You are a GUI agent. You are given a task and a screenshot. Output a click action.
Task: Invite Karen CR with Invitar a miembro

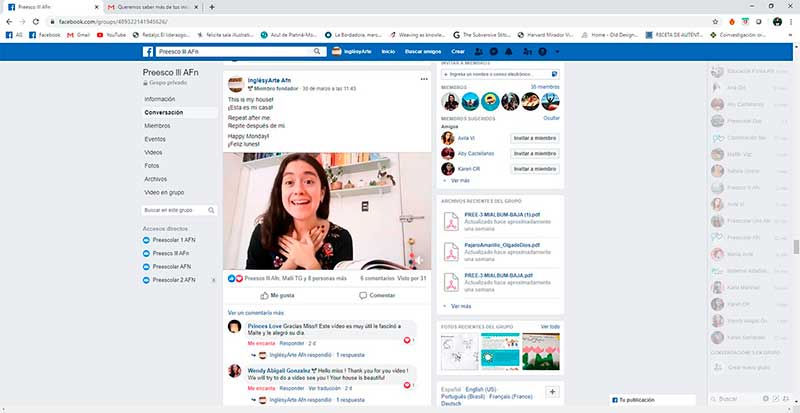pos(535,169)
